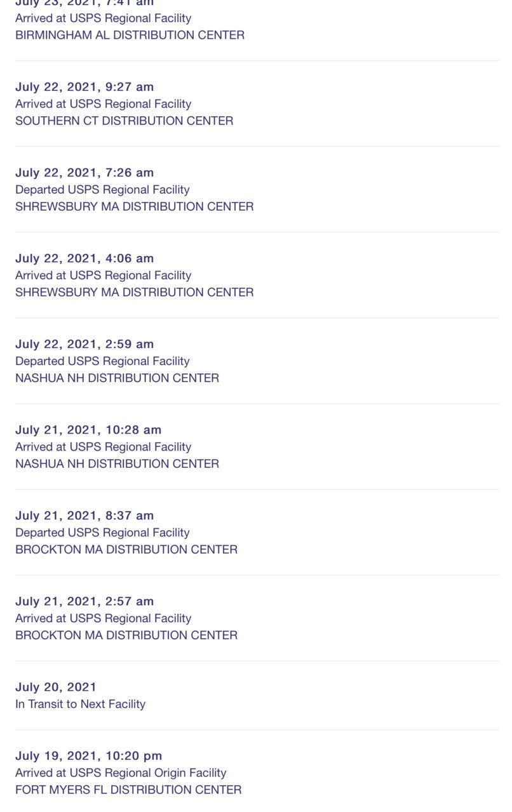Image resolution: width=512 pixels, height=812 pixels.
Task: Select the Departed Nashua NH Distribution Center line
Action: click(x=118, y=378)
